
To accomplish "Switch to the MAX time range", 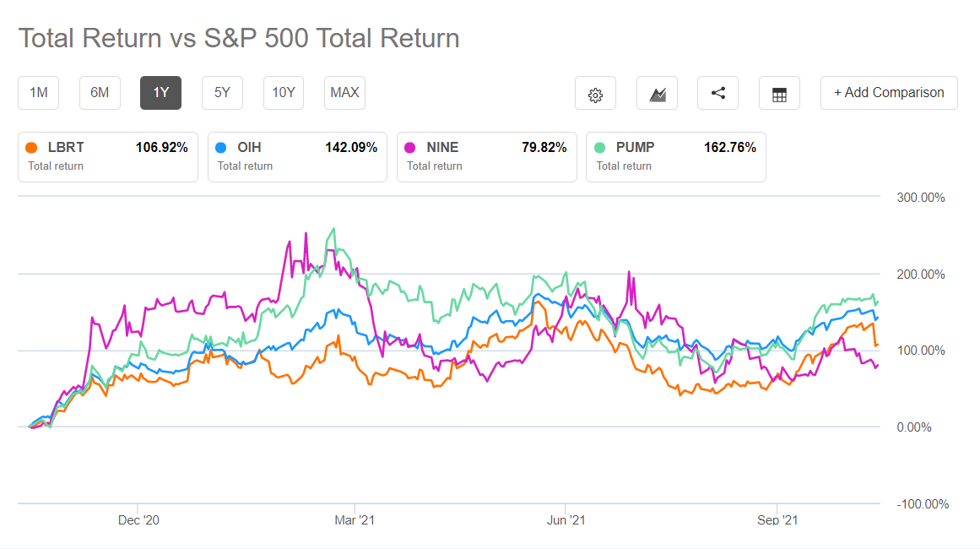I will (x=344, y=93).
